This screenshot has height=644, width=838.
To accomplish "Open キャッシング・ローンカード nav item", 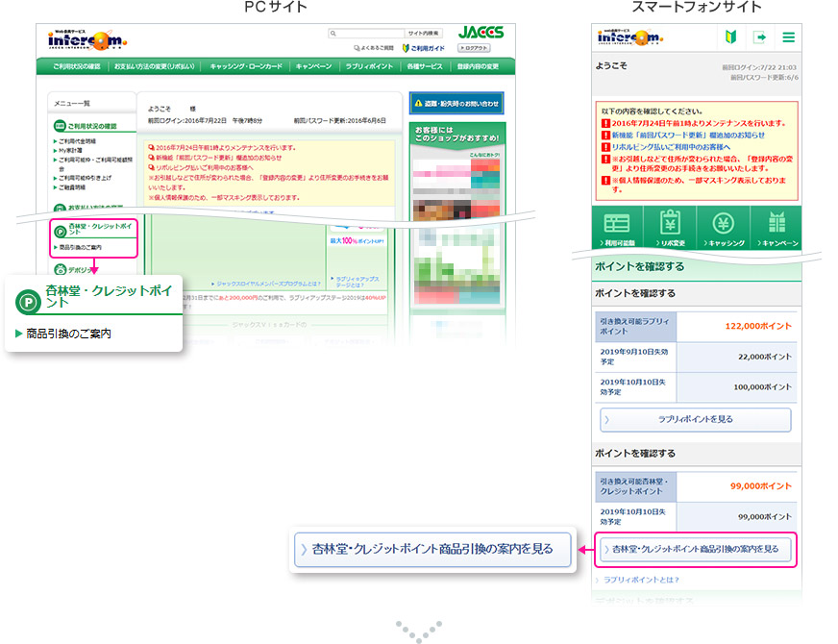I will 246,66.
